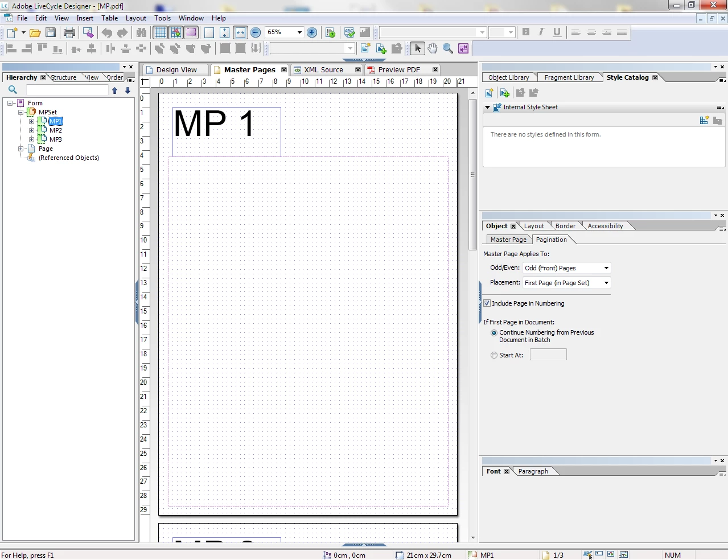Expand the Page tree node

(x=20, y=149)
